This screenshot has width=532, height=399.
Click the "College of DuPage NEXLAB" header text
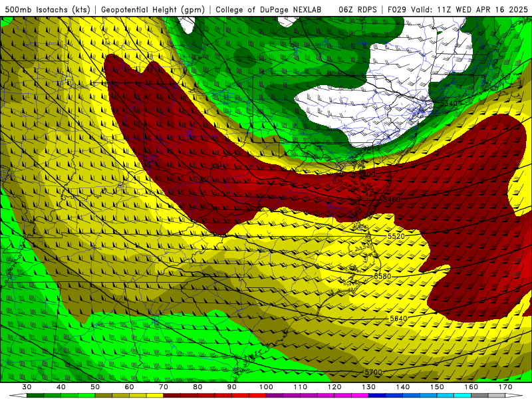click(x=269, y=9)
